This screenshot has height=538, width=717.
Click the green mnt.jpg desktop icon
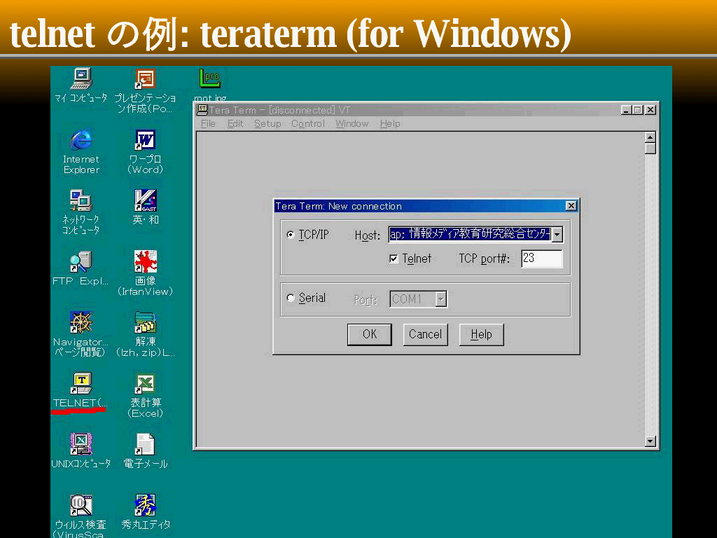pos(209,79)
